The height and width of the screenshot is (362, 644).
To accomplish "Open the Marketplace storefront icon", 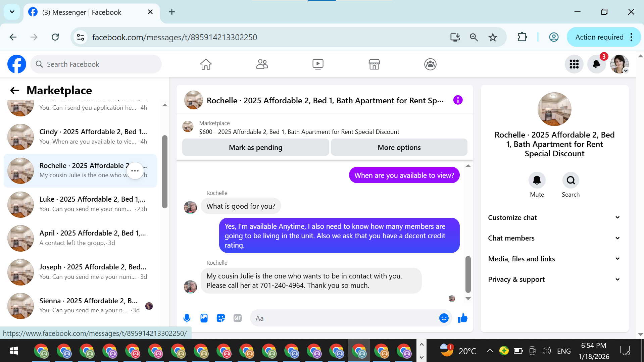I will (x=374, y=64).
